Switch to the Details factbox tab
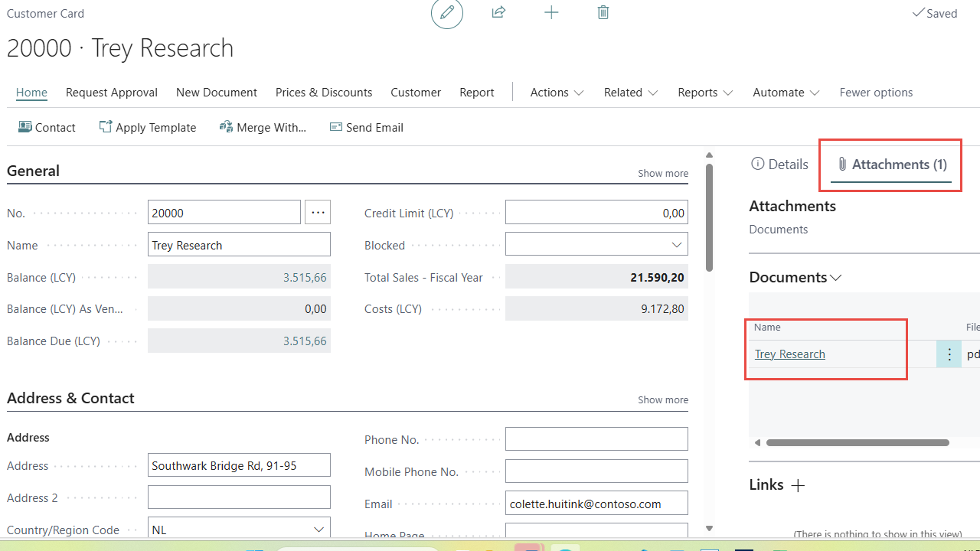 [780, 164]
